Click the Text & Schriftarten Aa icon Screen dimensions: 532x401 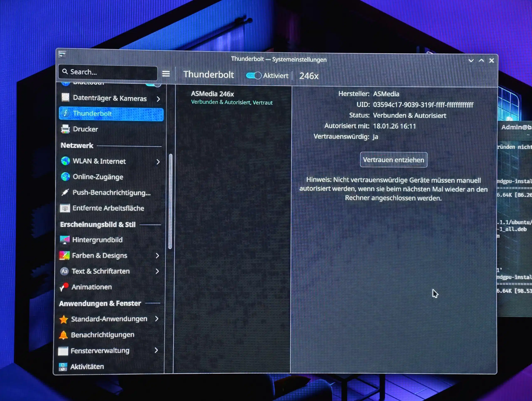pyautogui.click(x=64, y=271)
